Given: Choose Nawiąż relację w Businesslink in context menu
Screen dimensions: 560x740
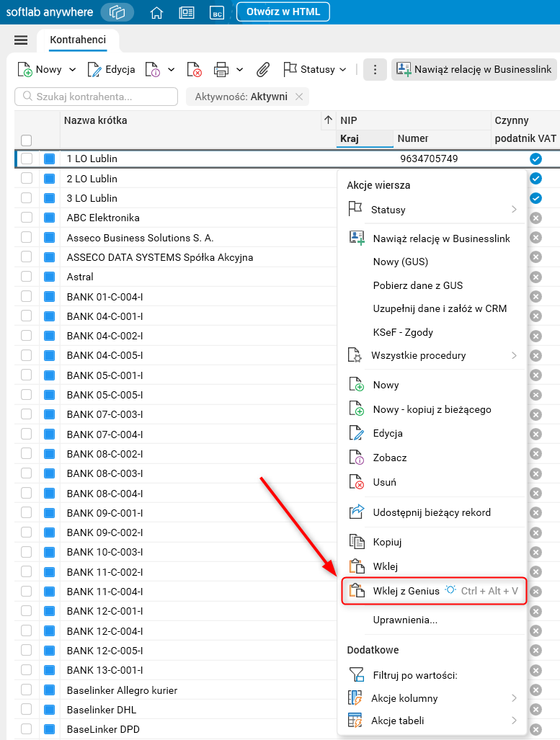Looking at the screenshot, I should tap(432, 239).
